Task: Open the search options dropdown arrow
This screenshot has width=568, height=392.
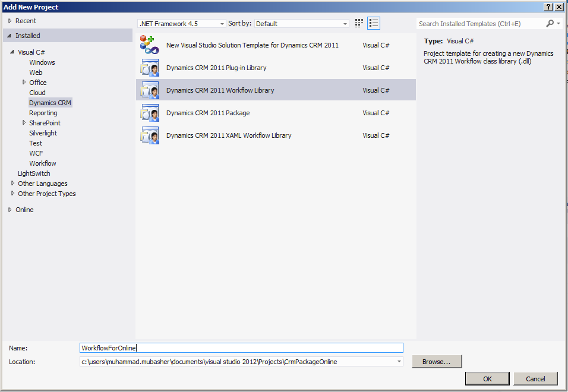Action: coord(558,24)
